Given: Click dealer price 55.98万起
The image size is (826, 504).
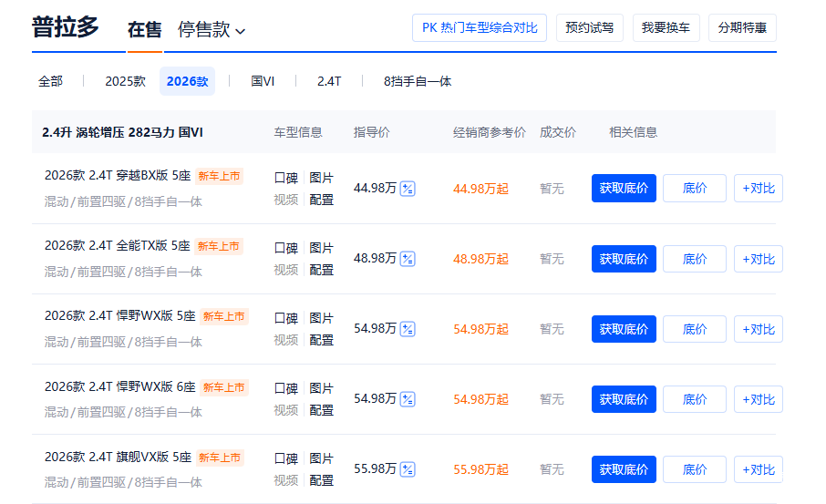Looking at the screenshot, I should (480, 469).
